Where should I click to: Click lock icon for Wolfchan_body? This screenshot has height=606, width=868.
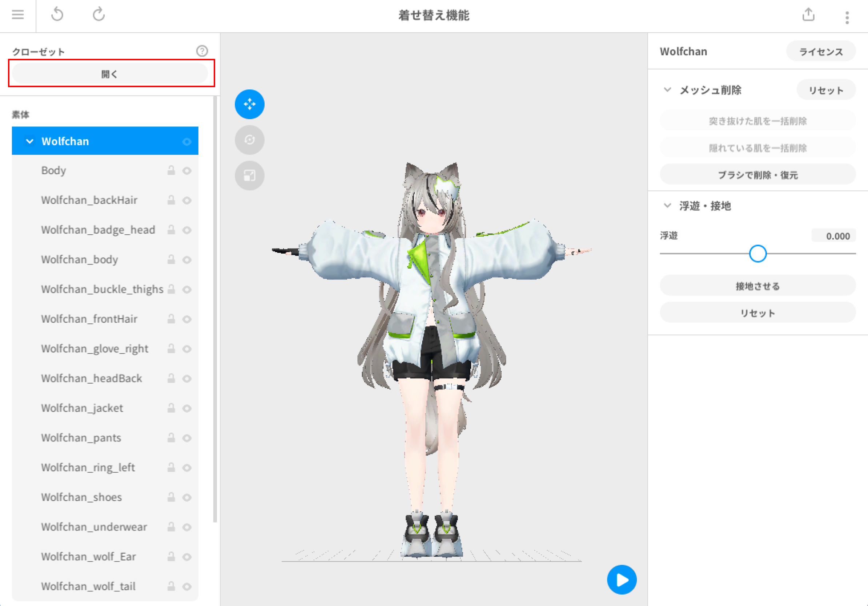point(171,259)
